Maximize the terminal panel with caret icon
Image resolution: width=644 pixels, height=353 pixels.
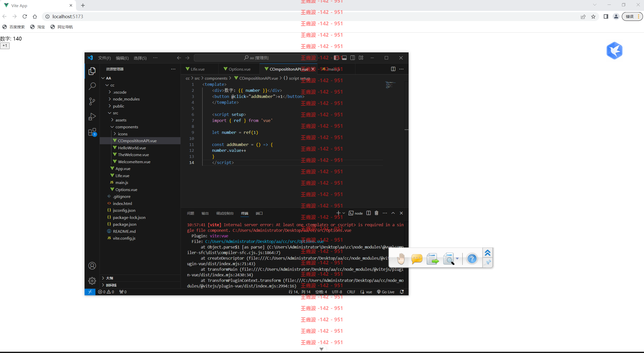click(393, 213)
